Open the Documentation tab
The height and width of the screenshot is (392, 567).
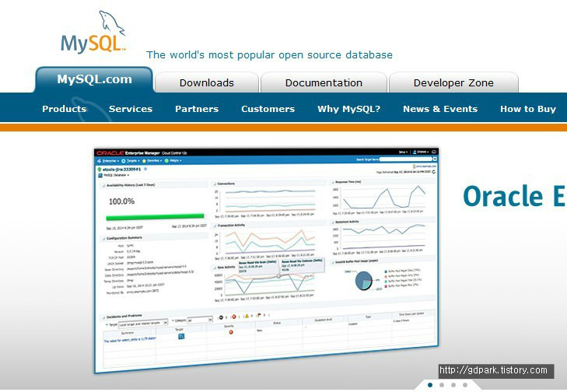pyautogui.click(x=324, y=82)
